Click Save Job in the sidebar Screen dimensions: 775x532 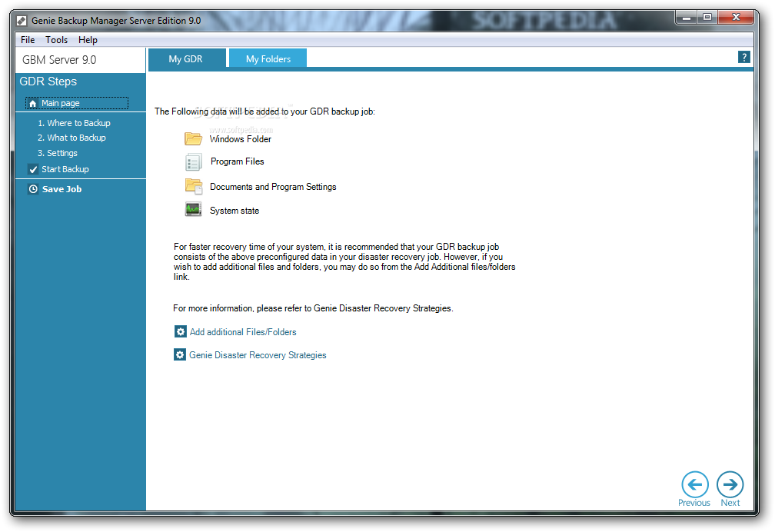pyautogui.click(x=62, y=189)
